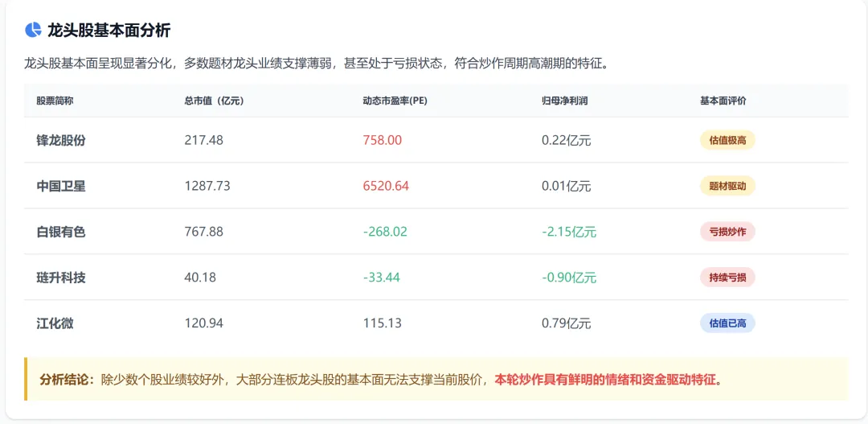Click net profit 0.01亿元
Screen dimensions: 868x424
[567, 186]
